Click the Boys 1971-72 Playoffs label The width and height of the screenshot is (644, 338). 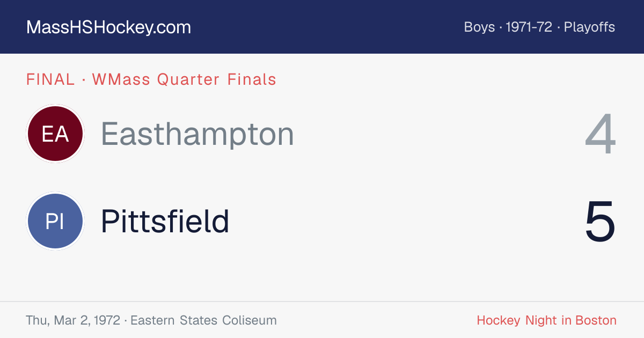(539, 27)
